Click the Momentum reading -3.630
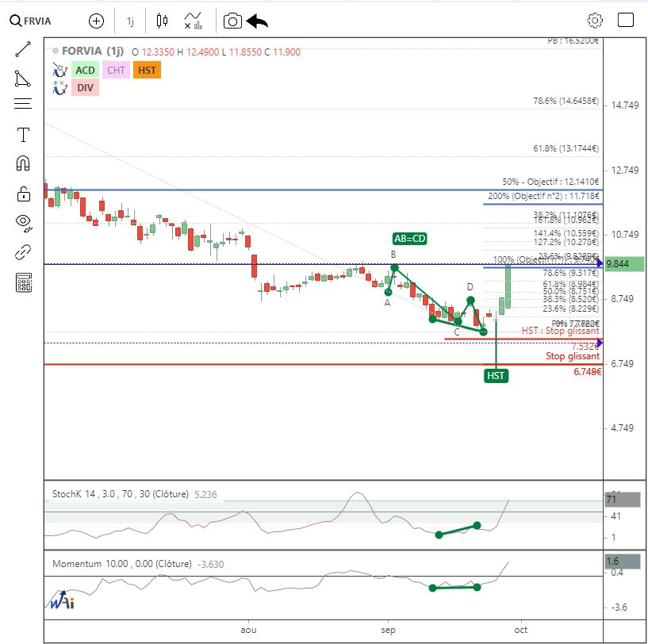This screenshot has height=644, width=648. (x=211, y=564)
